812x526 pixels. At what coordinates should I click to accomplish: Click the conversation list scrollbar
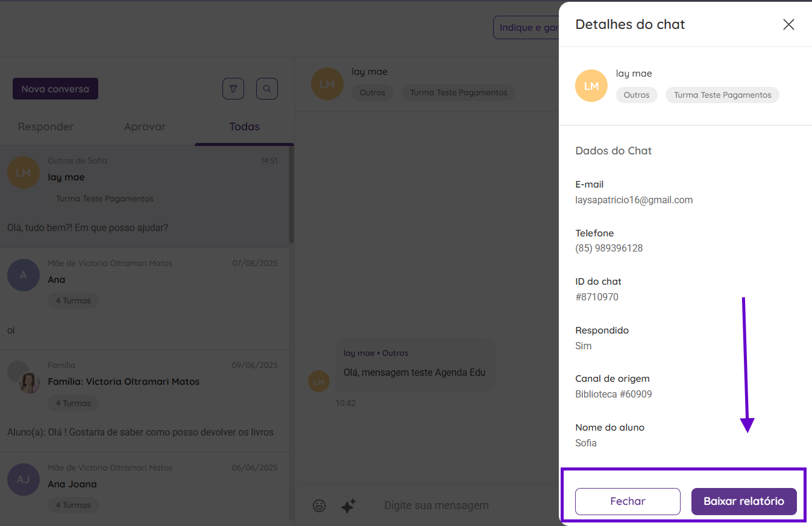[292, 194]
